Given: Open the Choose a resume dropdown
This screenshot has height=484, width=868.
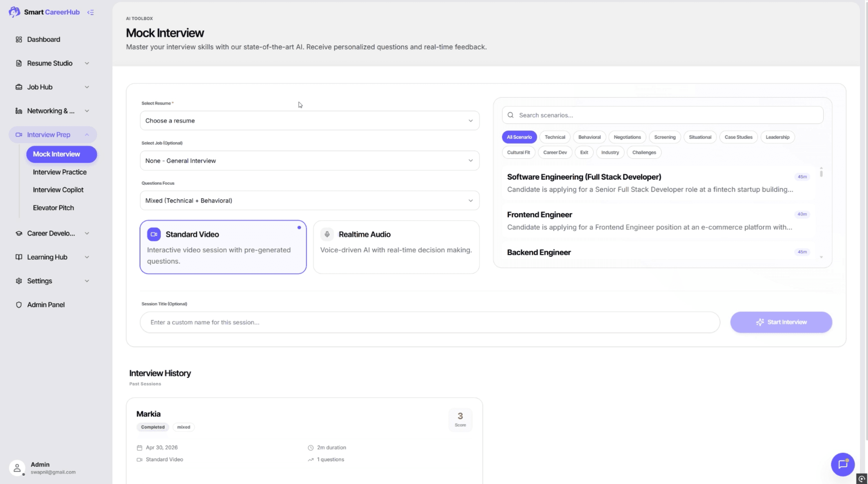Looking at the screenshot, I should tap(309, 120).
